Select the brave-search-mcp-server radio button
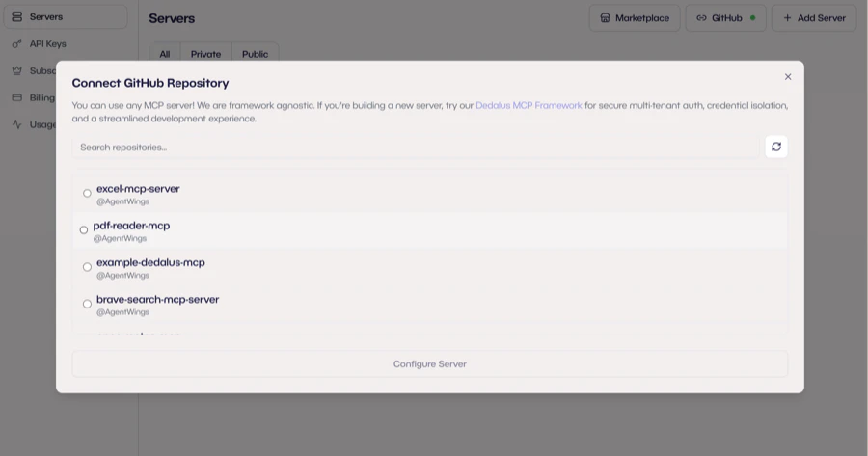The width and height of the screenshot is (868, 456). coord(87,304)
